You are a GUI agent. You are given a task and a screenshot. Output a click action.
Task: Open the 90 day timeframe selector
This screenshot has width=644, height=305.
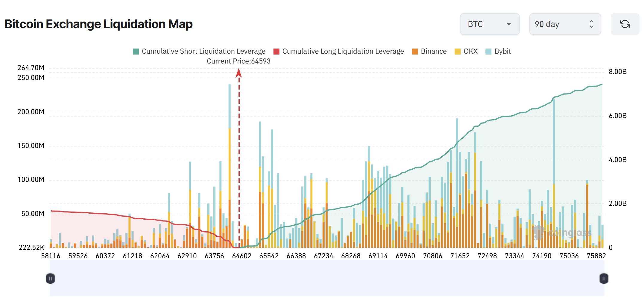tap(565, 24)
